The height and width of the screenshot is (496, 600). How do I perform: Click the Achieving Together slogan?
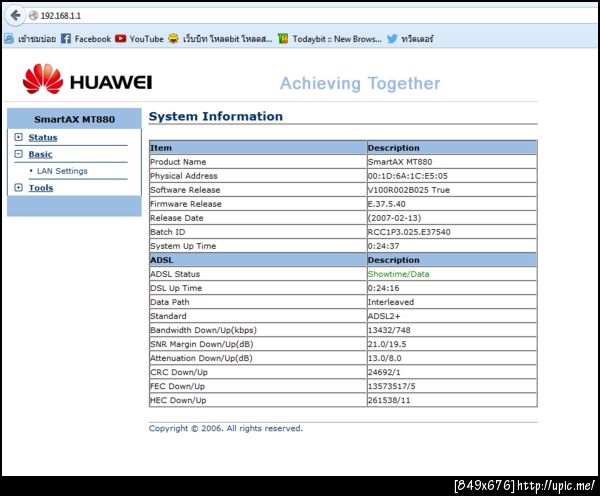coord(360,83)
